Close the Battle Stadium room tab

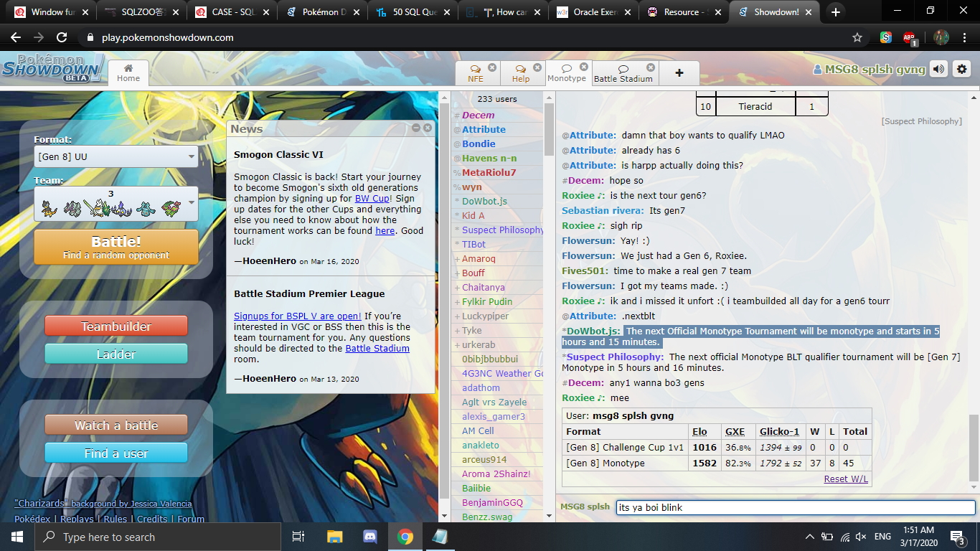click(x=649, y=67)
